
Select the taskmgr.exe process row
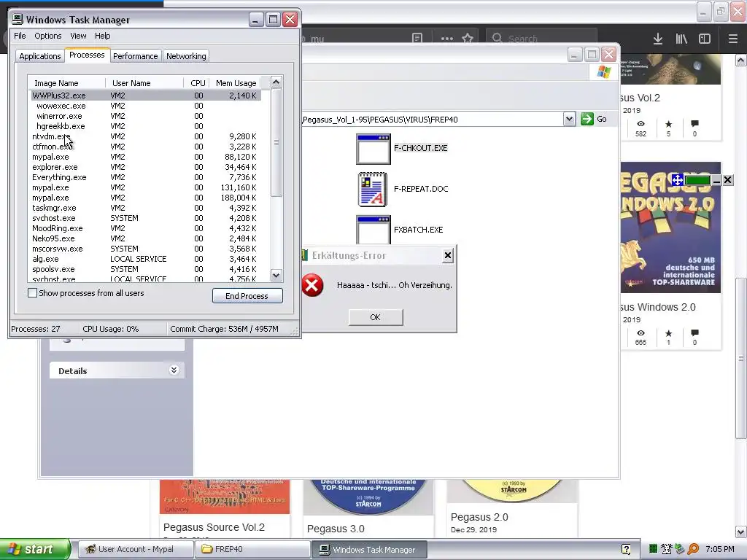pyautogui.click(x=146, y=208)
